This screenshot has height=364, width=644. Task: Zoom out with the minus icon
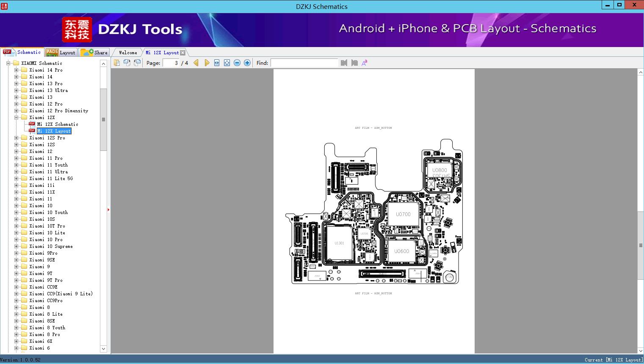pos(237,63)
